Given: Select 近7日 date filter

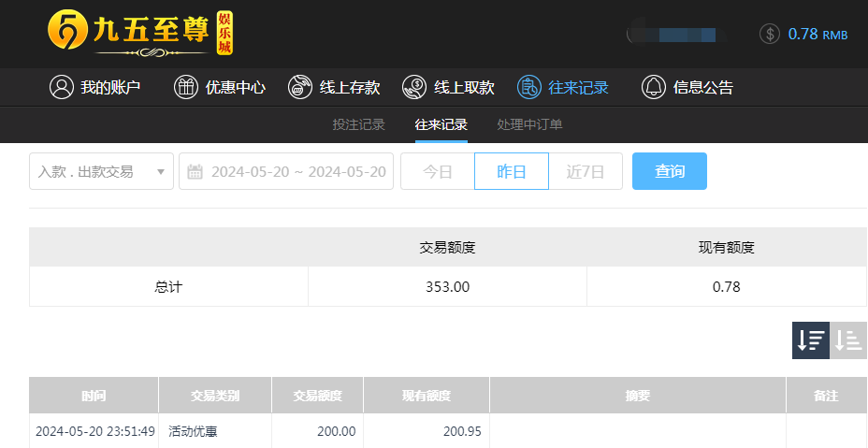Looking at the screenshot, I should [x=586, y=171].
